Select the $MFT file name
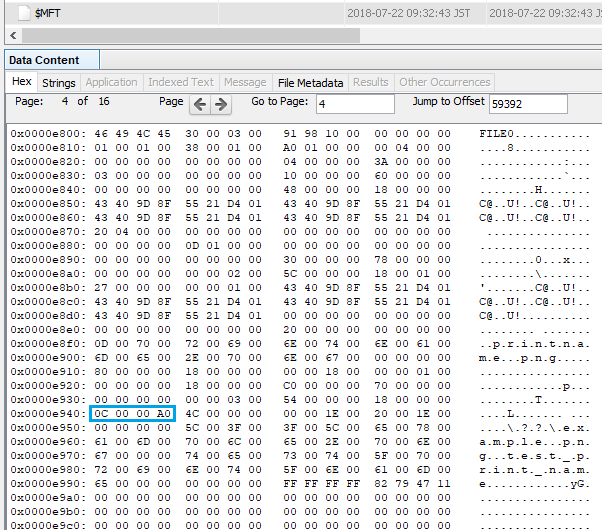Image resolution: width=602 pixels, height=530 pixels. tap(48, 13)
